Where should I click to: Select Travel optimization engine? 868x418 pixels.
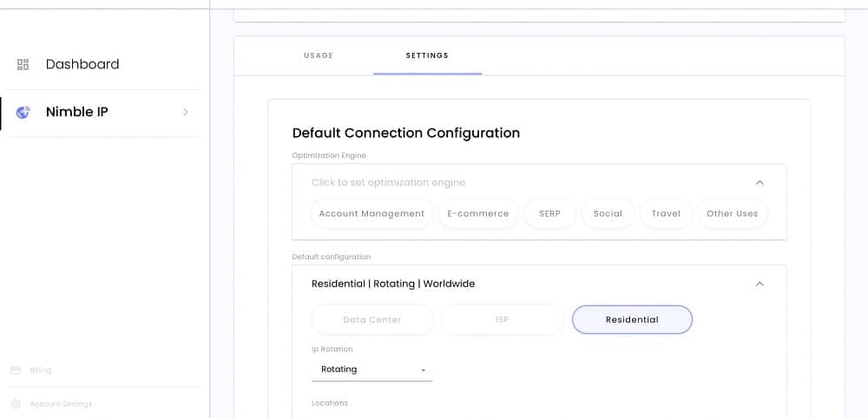pos(666,213)
